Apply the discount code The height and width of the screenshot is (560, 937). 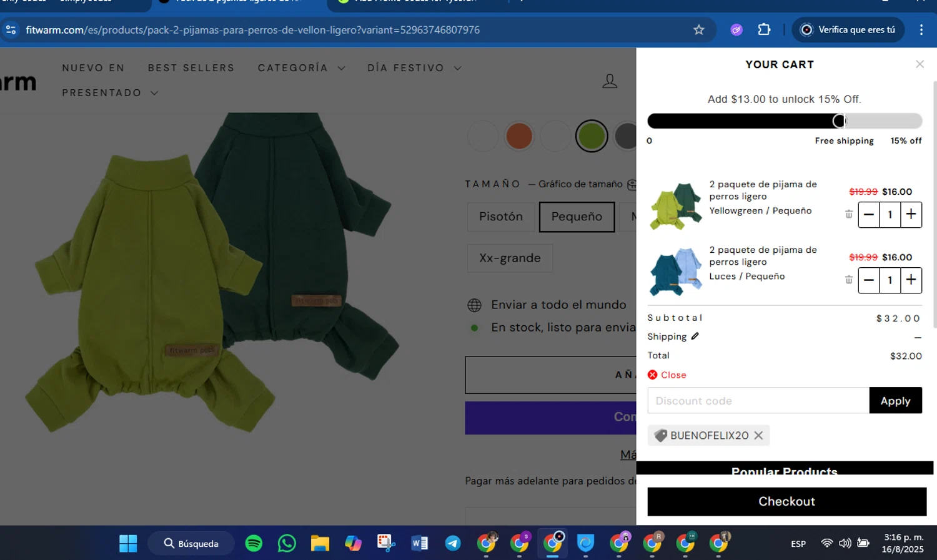click(x=895, y=400)
